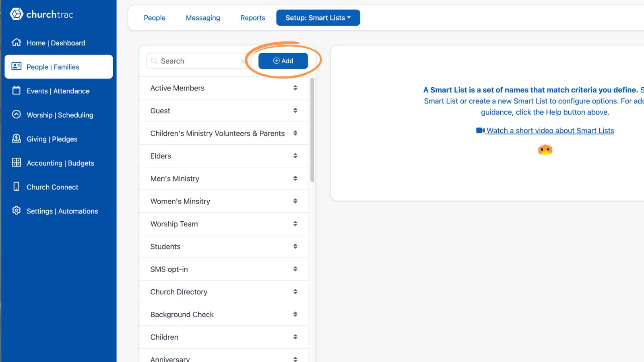
Task: Click the sort handle for Worship Team
Action: 295,224
